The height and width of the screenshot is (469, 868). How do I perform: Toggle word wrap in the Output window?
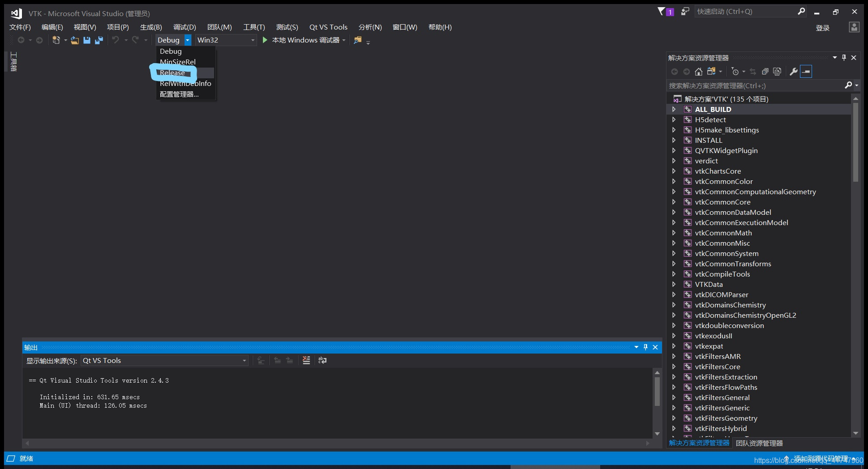[x=322, y=361]
